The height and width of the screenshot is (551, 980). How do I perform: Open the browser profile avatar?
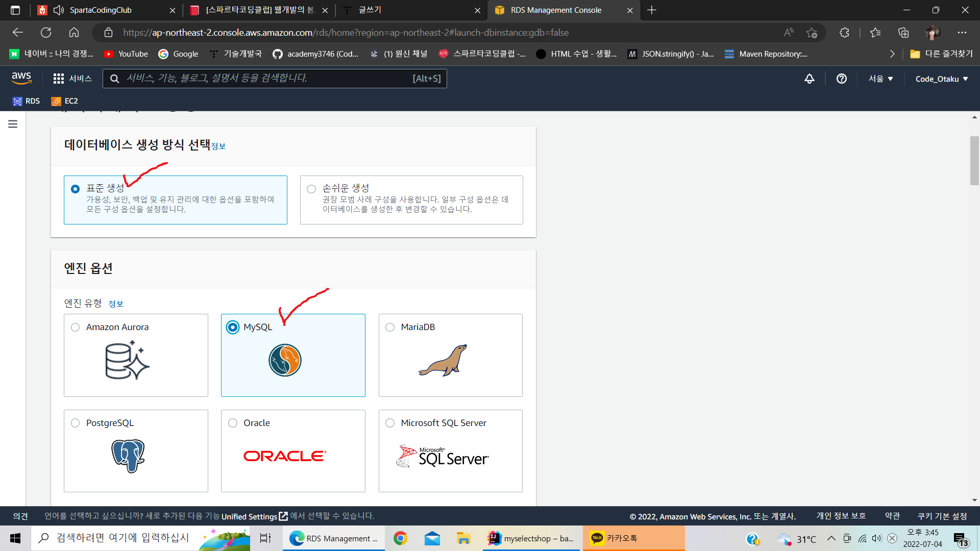(x=933, y=33)
